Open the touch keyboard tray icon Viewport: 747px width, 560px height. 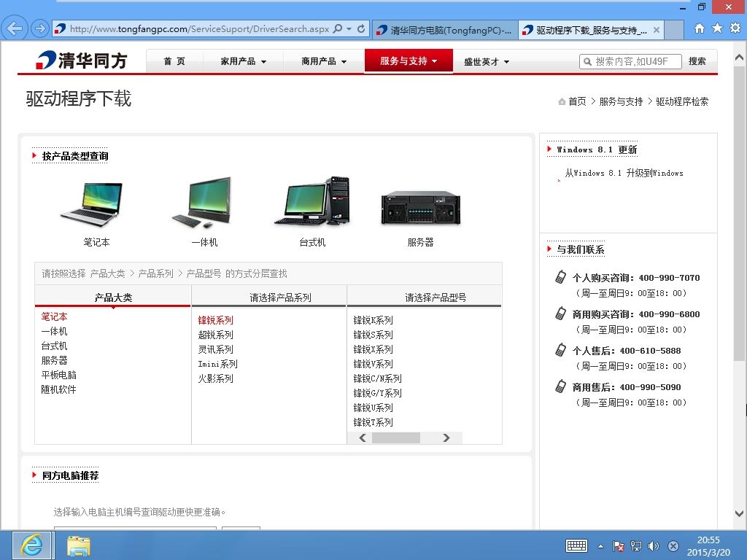576,545
